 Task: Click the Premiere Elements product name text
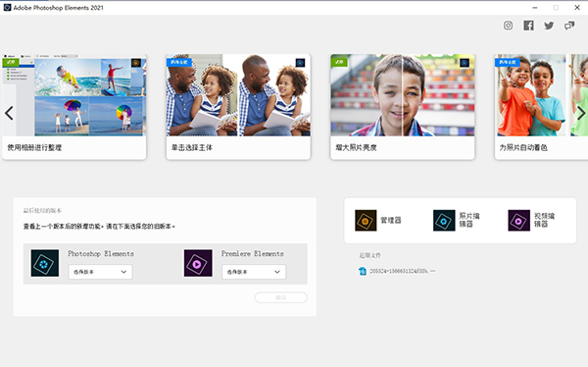[x=253, y=254]
